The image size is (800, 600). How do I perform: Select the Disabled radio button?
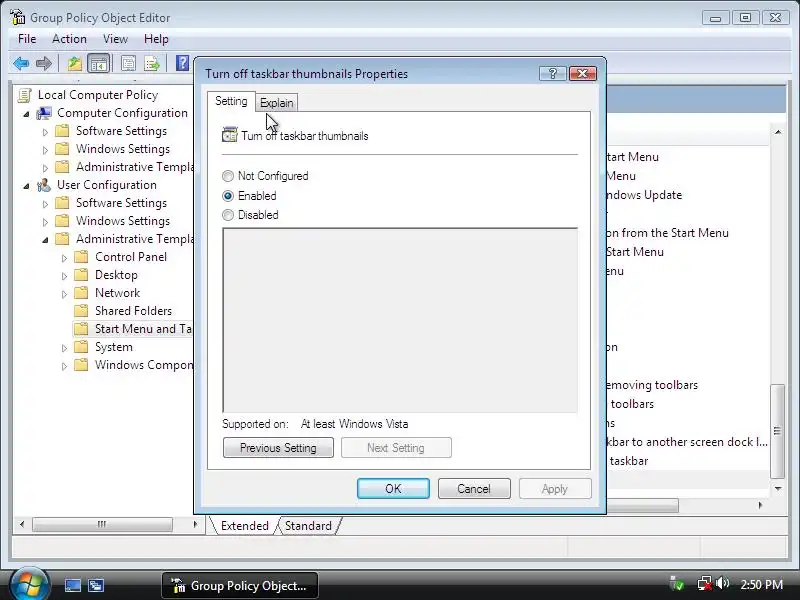[228, 215]
